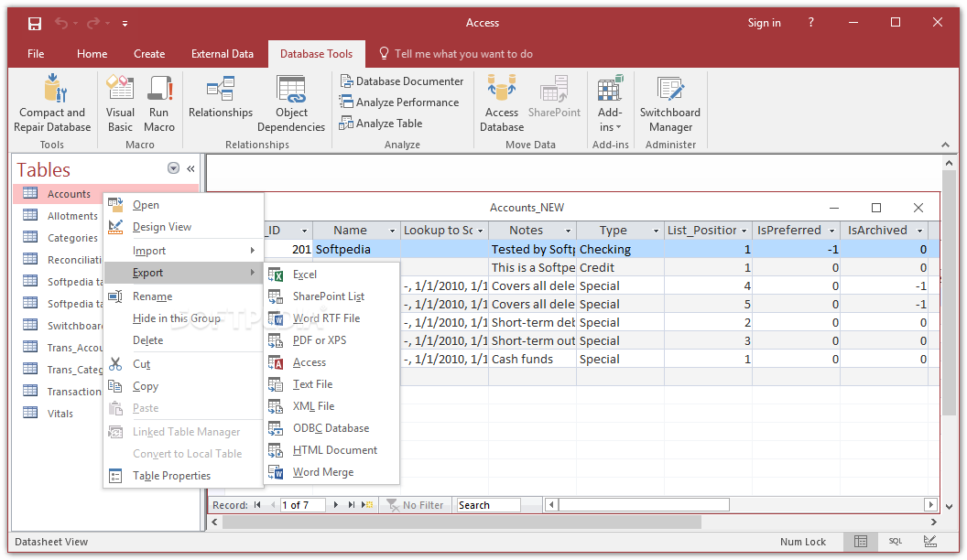967x560 pixels.
Task: Click the record Search input field
Action: pyautogui.click(x=488, y=505)
